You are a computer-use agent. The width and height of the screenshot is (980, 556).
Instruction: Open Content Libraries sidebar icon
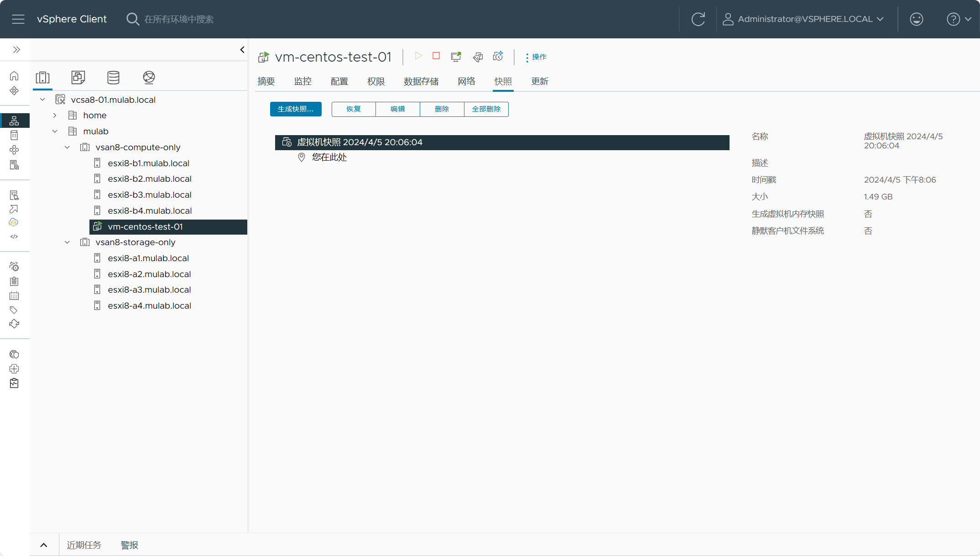14,135
